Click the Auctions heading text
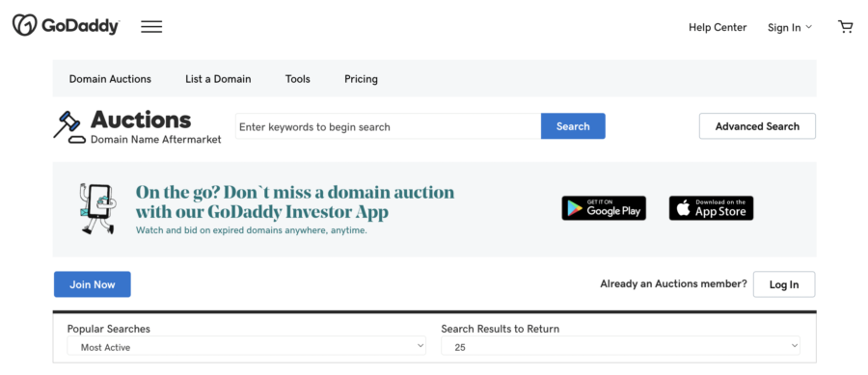The width and height of the screenshot is (868, 375). click(x=141, y=120)
